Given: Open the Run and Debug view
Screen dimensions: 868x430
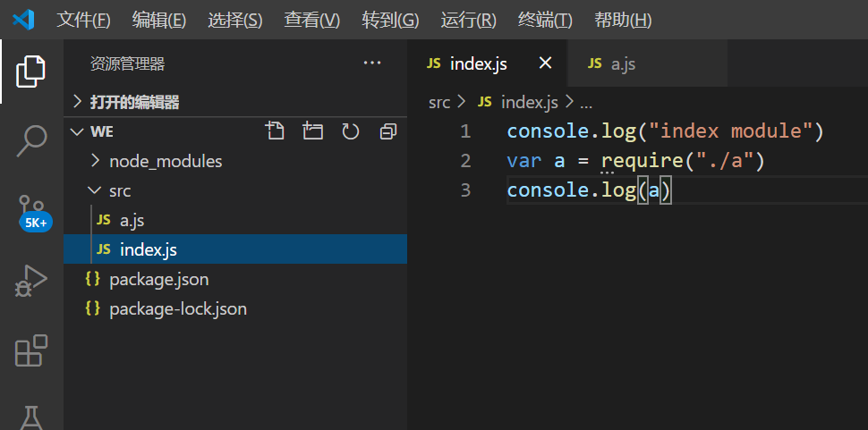Looking at the screenshot, I should click(x=31, y=281).
